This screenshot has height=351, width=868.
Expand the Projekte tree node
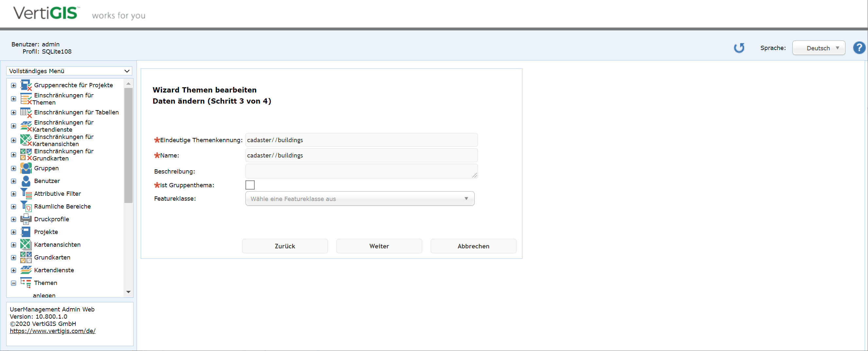pos(13,232)
